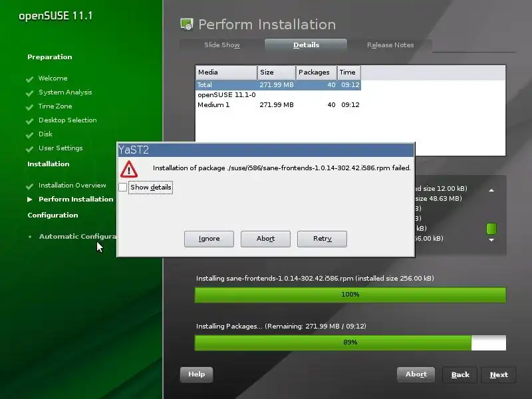Click Ignore in the YaST2 dialog

pos(209,239)
